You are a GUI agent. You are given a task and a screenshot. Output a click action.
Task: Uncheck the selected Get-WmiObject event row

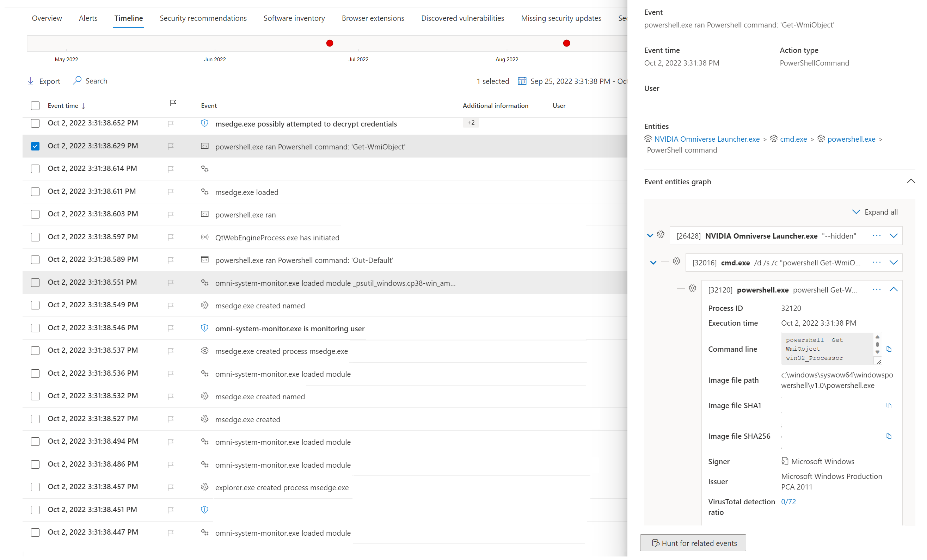tap(35, 146)
